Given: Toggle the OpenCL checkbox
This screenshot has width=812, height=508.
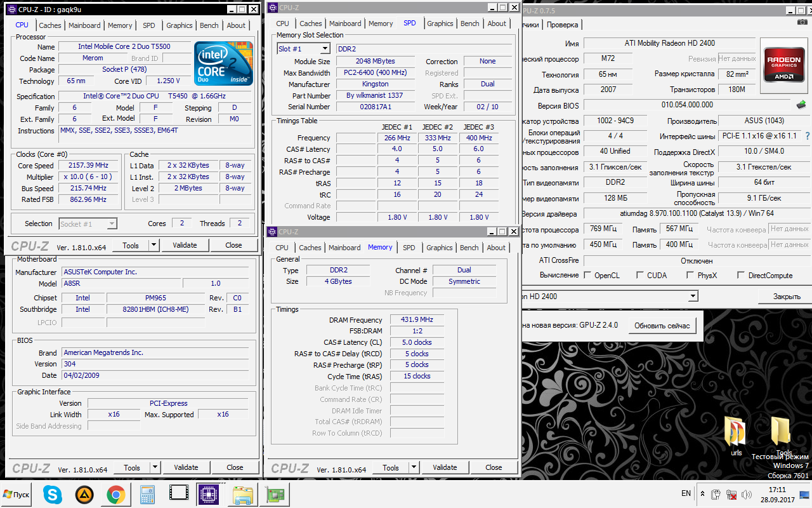Looking at the screenshot, I should pos(588,276).
